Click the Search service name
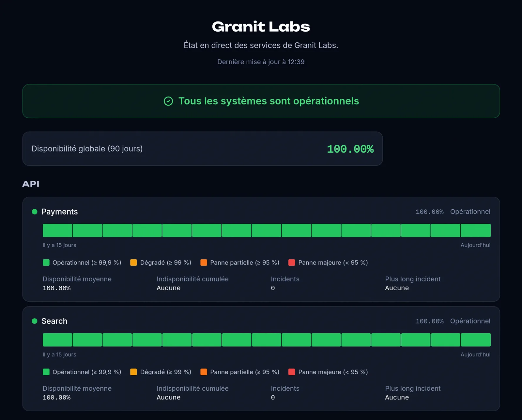The image size is (522, 420). tap(54, 321)
